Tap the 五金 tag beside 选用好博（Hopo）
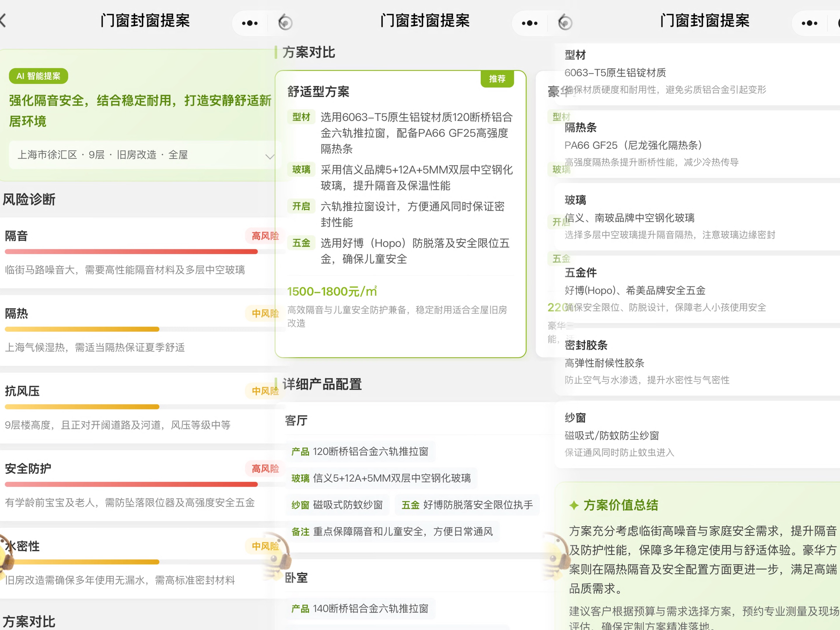Image resolution: width=840 pixels, height=630 pixels. [301, 243]
